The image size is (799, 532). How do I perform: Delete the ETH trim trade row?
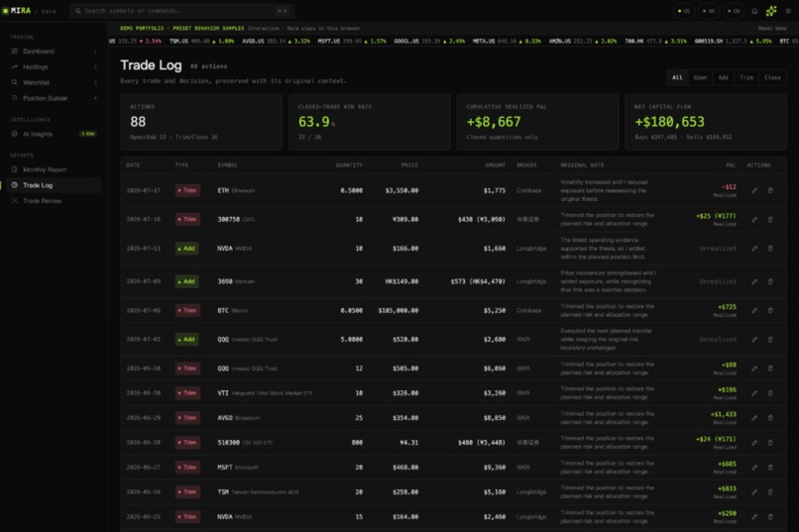click(x=770, y=190)
